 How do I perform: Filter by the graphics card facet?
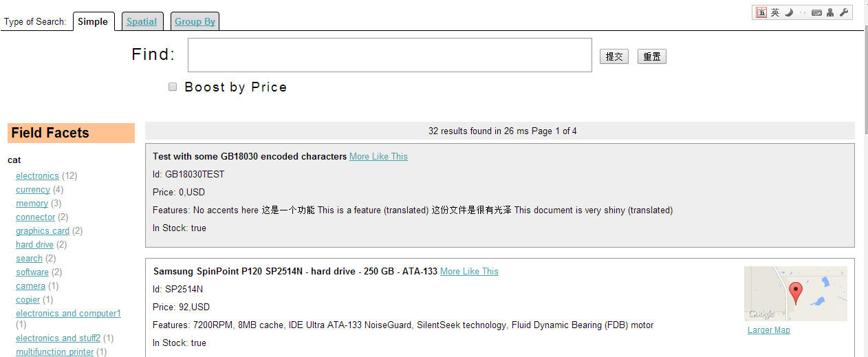tap(43, 230)
